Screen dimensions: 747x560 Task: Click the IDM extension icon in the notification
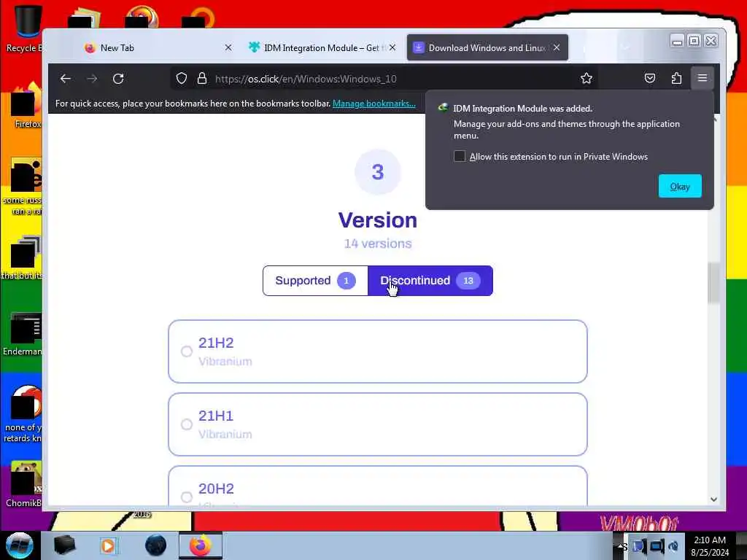point(443,108)
